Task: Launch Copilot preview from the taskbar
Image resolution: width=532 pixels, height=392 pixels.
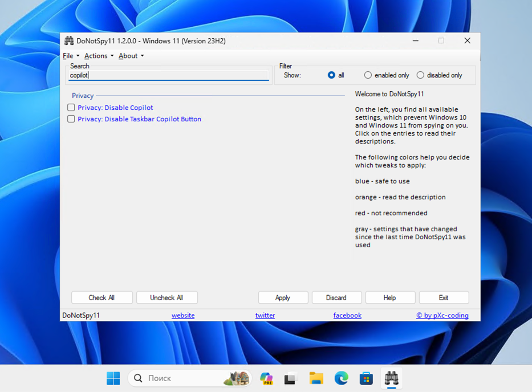Action: point(266,378)
